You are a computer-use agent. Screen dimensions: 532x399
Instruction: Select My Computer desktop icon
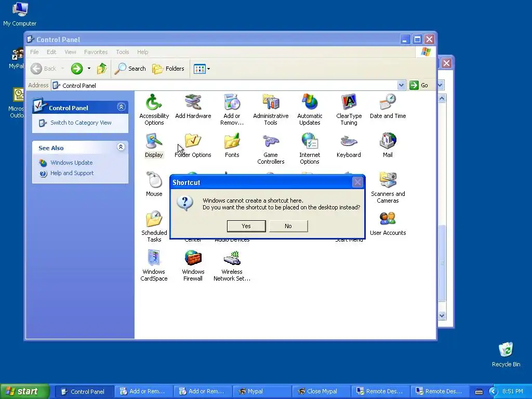(20, 14)
